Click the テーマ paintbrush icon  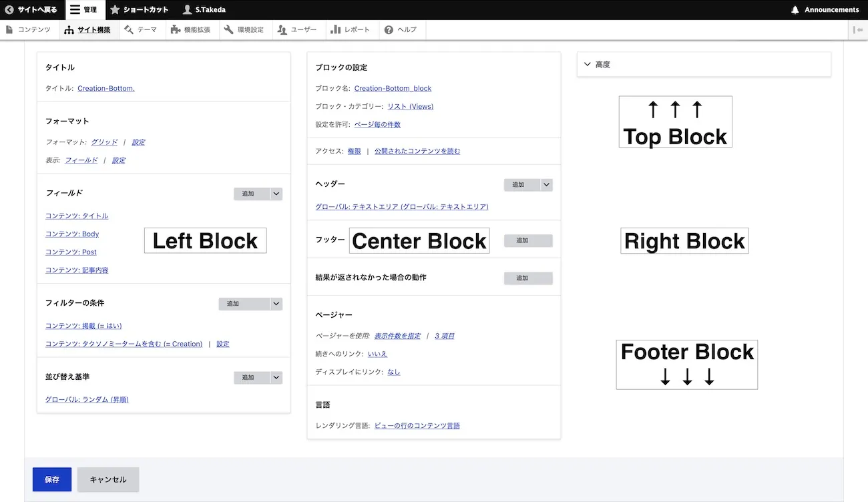pos(130,30)
